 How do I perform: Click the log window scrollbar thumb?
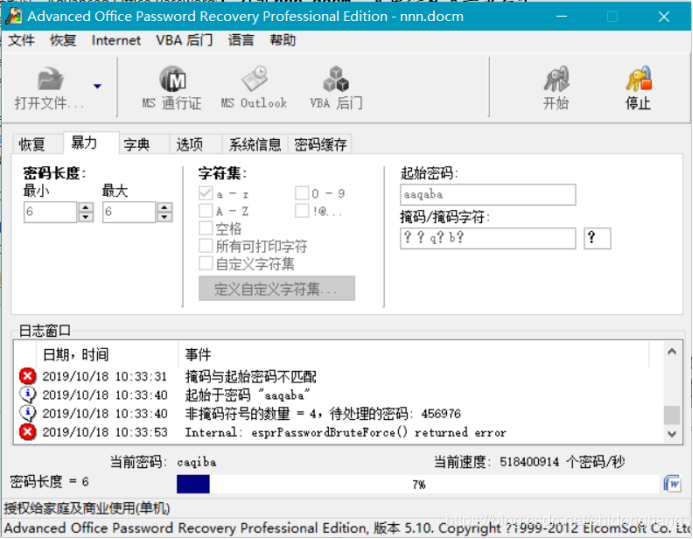672,414
